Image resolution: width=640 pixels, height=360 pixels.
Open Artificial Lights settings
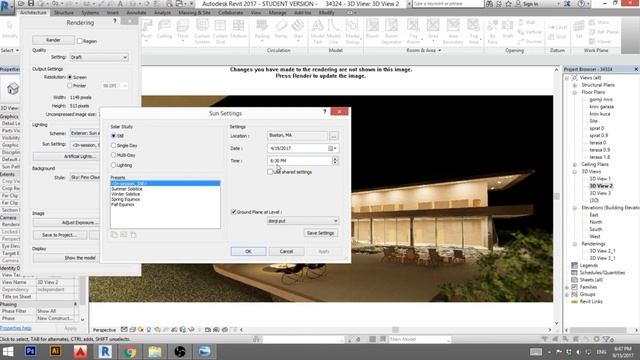tap(66, 156)
